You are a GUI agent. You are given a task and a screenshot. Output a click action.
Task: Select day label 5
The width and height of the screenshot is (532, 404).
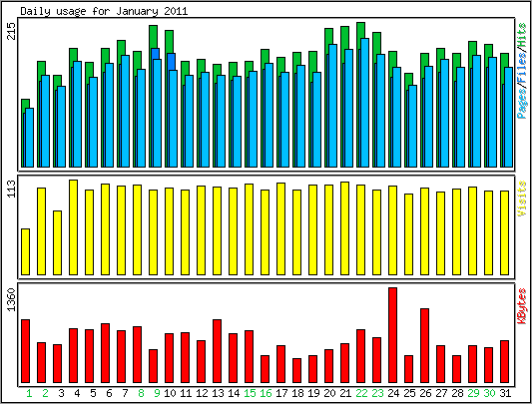(93, 393)
